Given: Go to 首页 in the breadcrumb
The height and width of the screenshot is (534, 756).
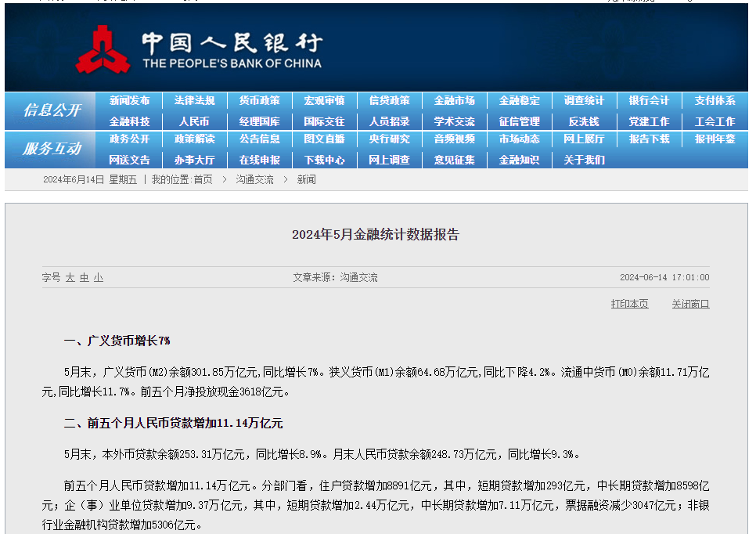Looking at the screenshot, I should tap(203, 180).
